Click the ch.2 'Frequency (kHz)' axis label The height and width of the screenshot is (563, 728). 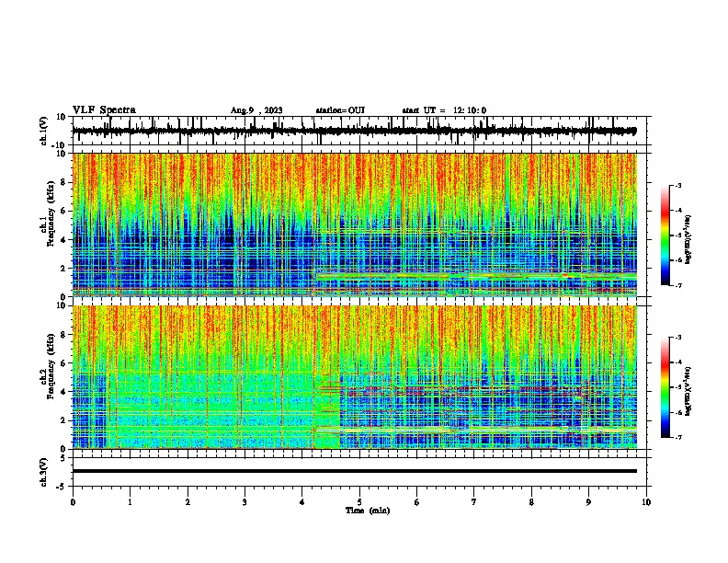(51, 366)
